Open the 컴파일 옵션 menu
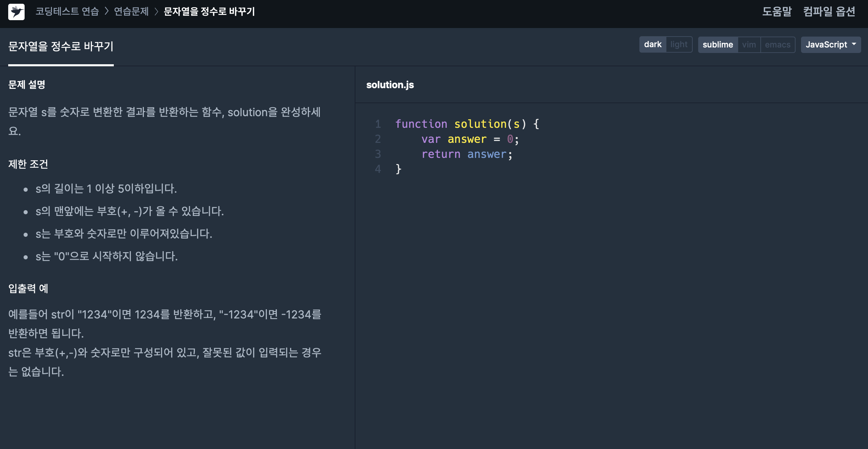This screenshot has height=449, width=868. [x=829, y=12]
